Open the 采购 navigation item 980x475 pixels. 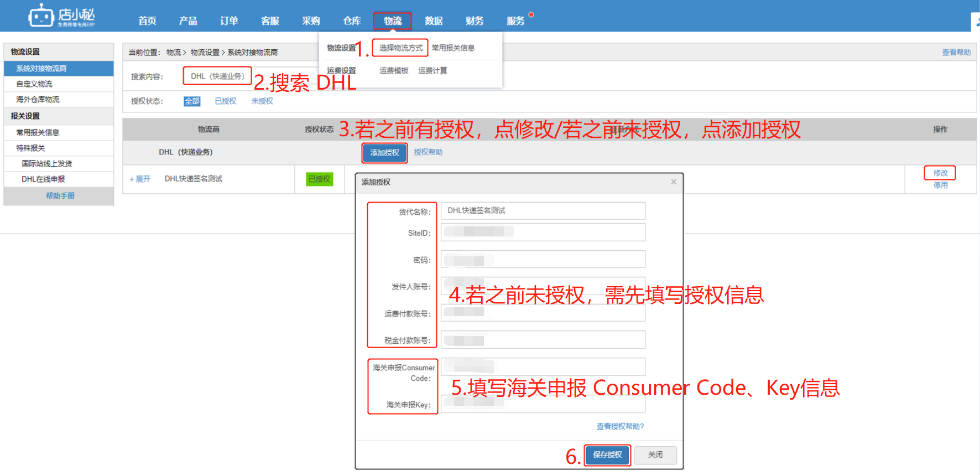pos(311,20)
